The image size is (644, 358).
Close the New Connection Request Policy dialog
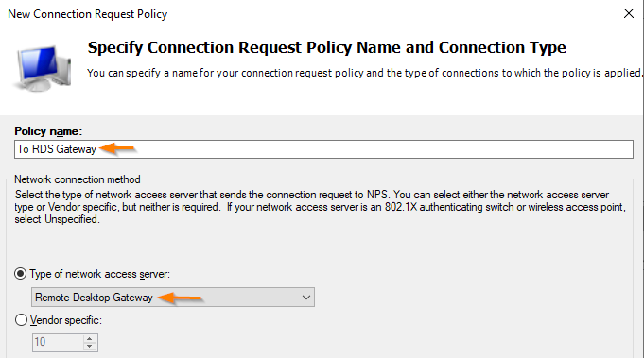tap(628, 13)
